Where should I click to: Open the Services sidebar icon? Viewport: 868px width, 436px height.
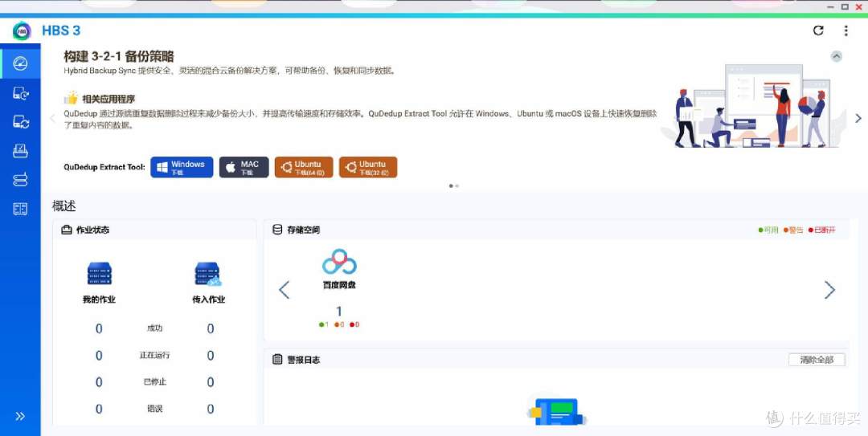(20, 209)
